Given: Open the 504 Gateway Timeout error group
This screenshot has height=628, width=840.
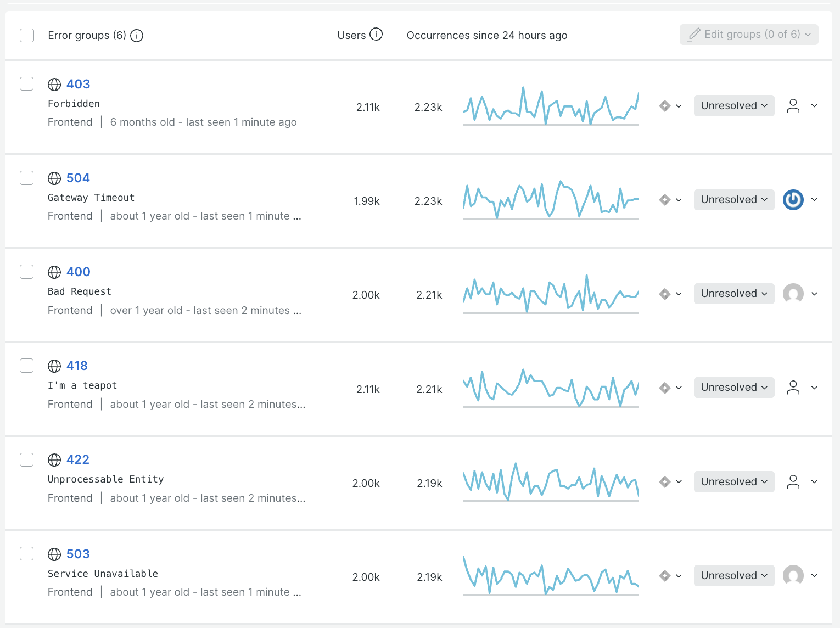Looking at the screenshot, I should (x=78, y=178).
